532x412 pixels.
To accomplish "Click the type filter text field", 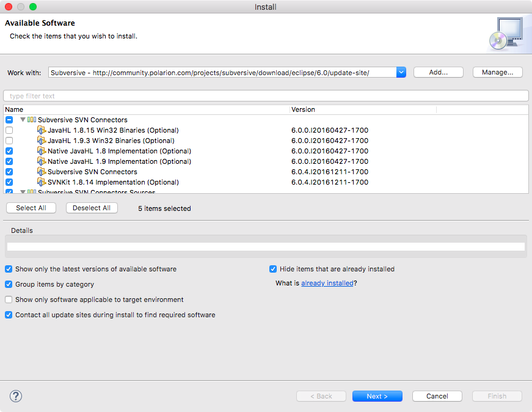I will (x=266, y=96).
